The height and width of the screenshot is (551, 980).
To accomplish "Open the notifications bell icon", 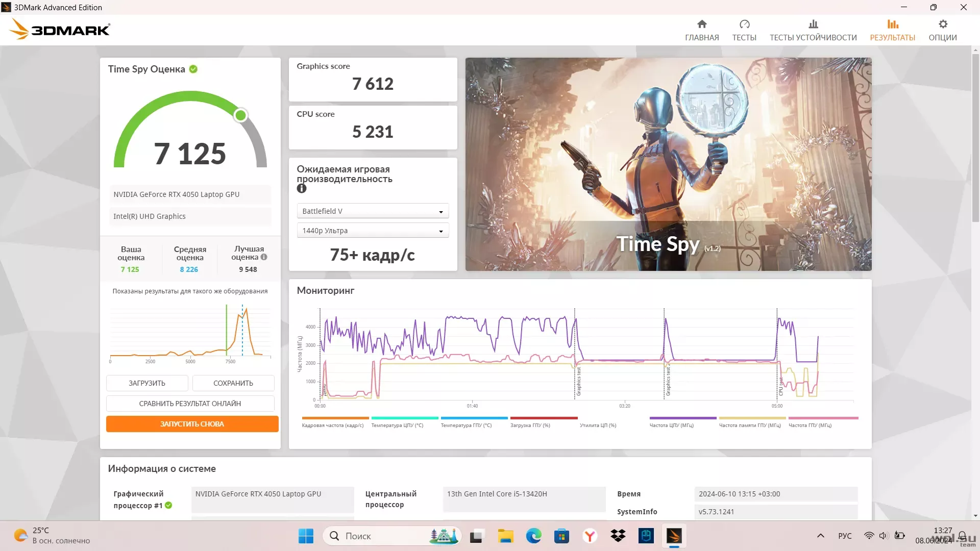I will click(x=962, y=536).
